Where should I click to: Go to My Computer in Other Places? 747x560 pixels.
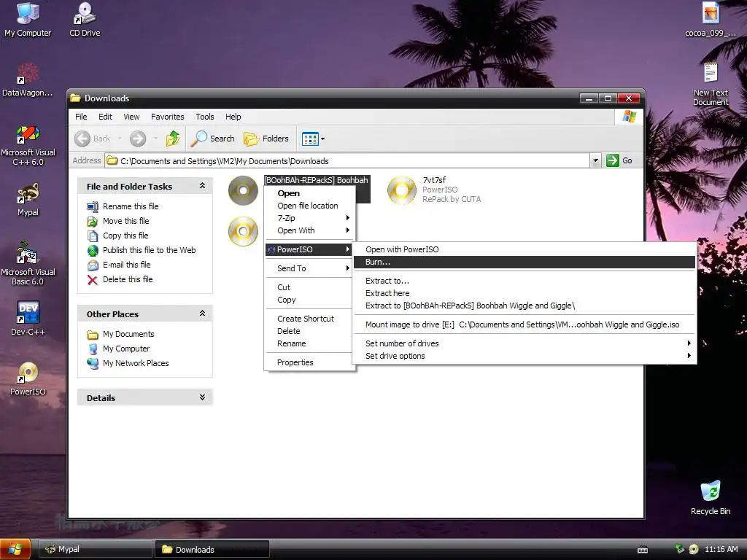[x=126, y=349]
